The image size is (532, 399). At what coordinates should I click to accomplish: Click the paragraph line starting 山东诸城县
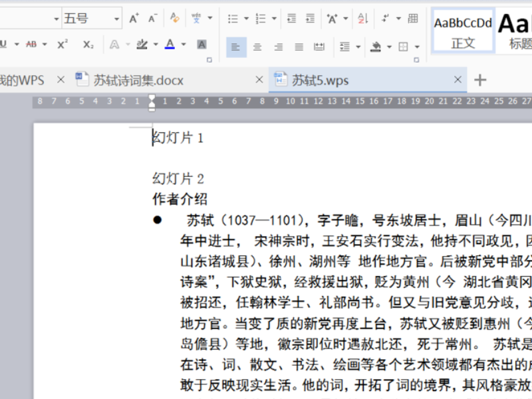[356, 261]
